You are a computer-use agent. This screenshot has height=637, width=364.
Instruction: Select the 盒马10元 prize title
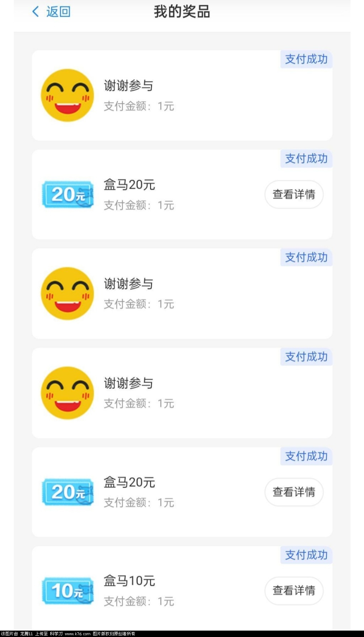129,581
